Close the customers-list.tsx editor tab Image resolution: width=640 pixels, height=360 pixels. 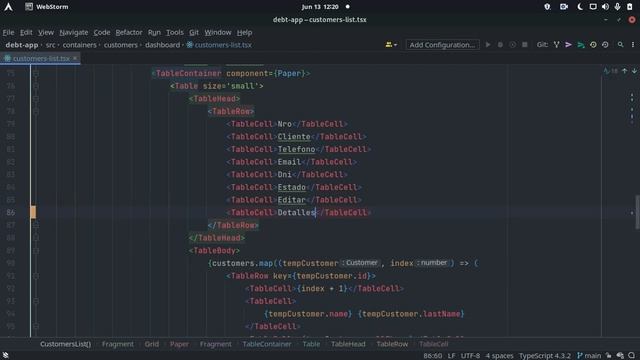click(75, 58)
